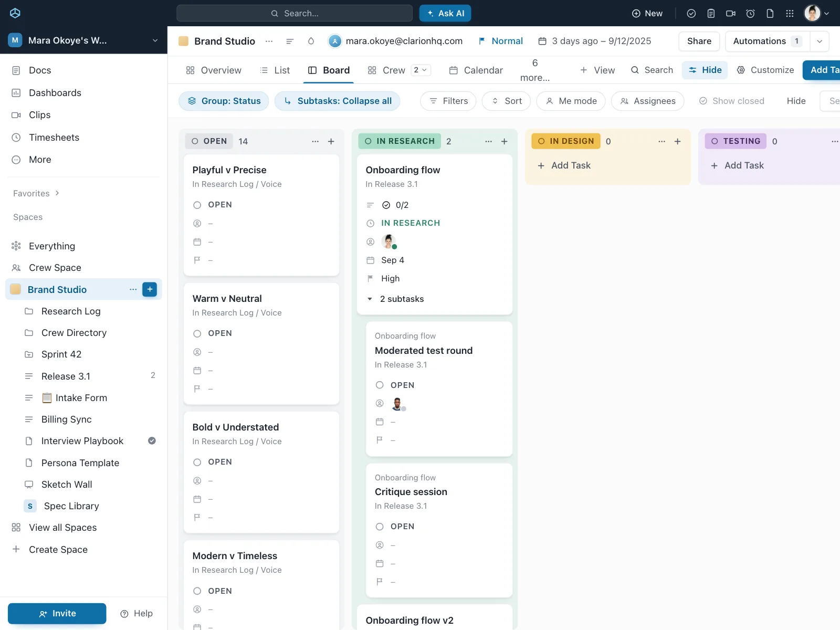This screenshot has width=840, height=630.
Task: Open the workspace switcher chevron
Action: click(x=155, y=40)
